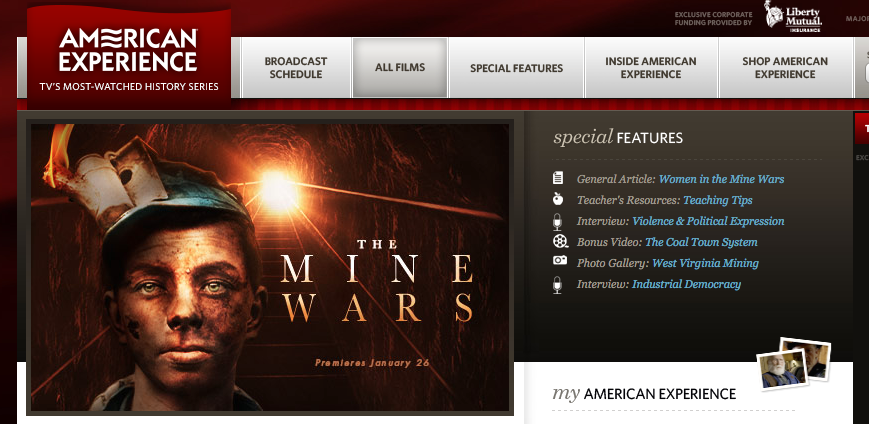Click the 'my AMERICAN EXPERIENCE' heading
The image size is (869, 424).
tap(644, 394)
